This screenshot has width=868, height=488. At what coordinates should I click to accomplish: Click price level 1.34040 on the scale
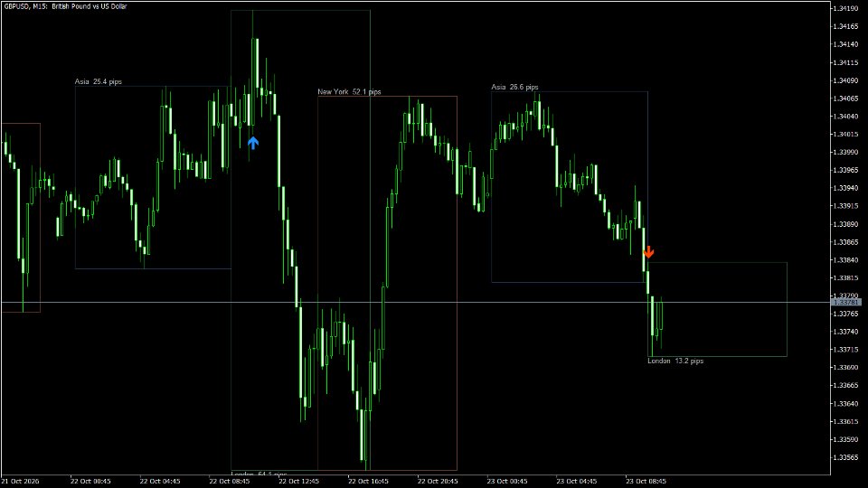pyautogui.click(x=847, y=117)
